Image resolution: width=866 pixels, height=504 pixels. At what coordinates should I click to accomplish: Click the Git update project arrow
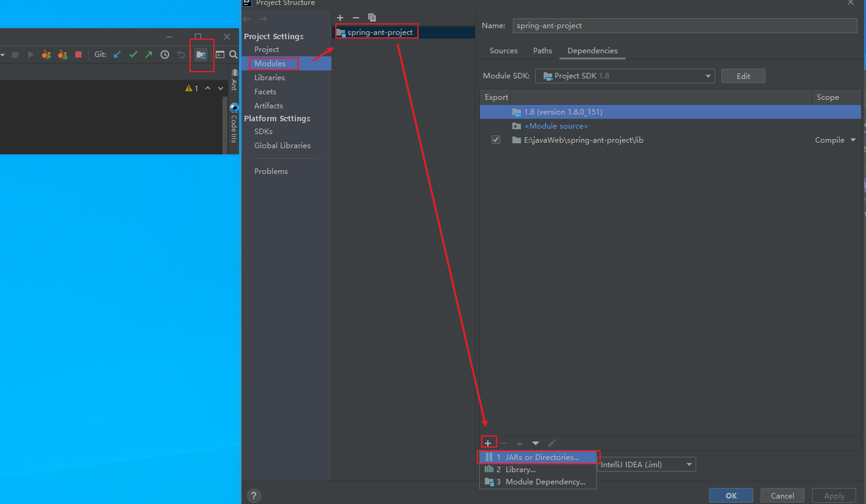pyautogui.click(x=117, y=55)
